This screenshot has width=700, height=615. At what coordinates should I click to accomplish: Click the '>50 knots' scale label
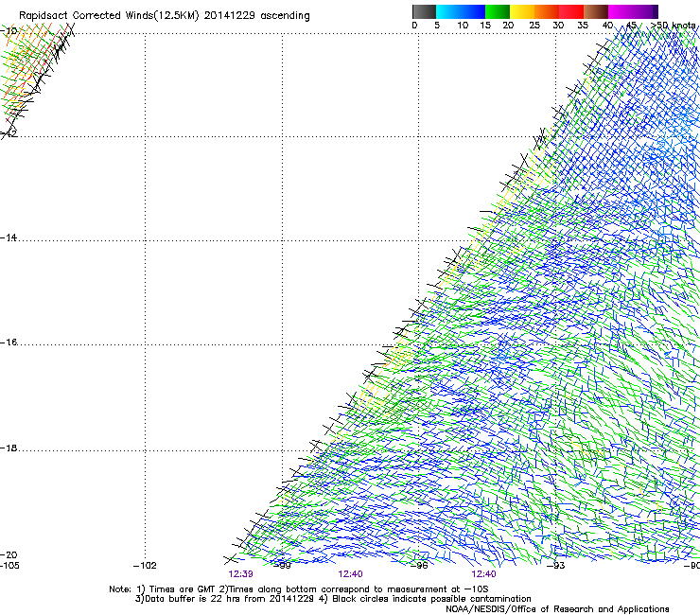coord(674,26)
